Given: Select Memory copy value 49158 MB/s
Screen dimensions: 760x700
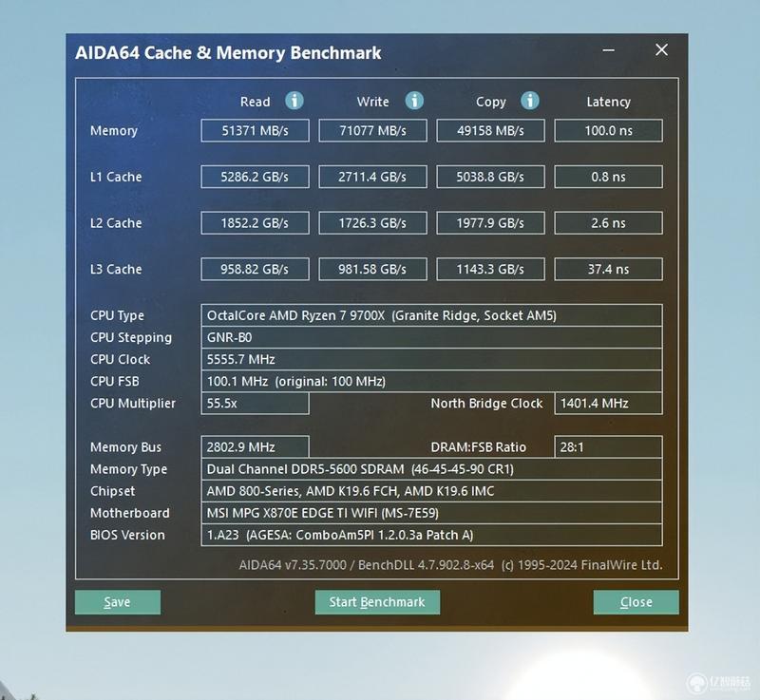Looking at the screenshot, I should click(x=490, y=131).
